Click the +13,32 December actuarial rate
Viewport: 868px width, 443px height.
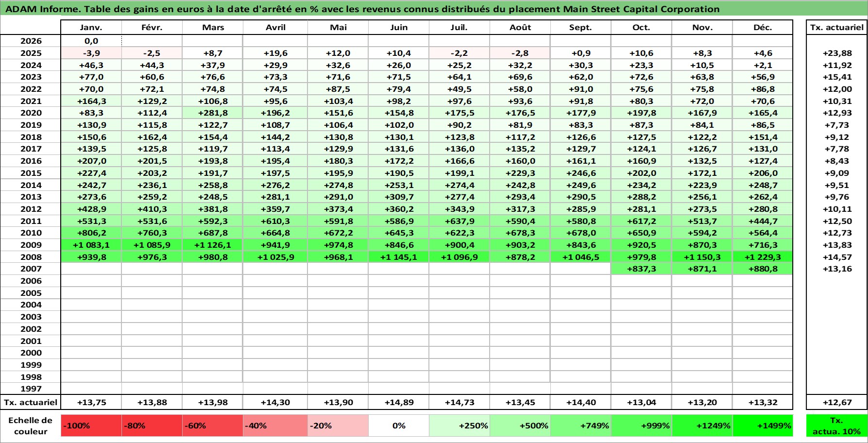763,402
